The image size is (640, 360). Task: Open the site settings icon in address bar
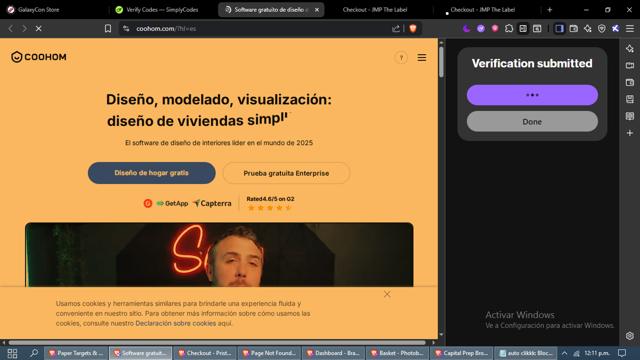[126, 29]
